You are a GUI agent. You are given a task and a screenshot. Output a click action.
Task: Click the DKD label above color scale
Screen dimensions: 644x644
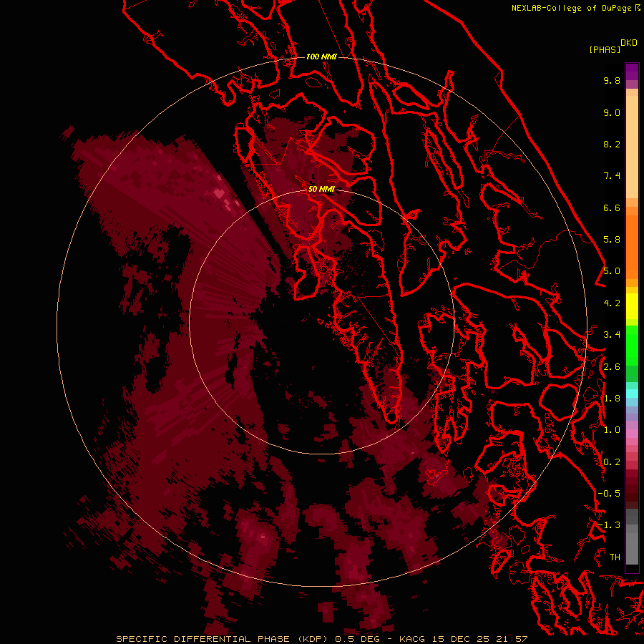click(629, 43)
